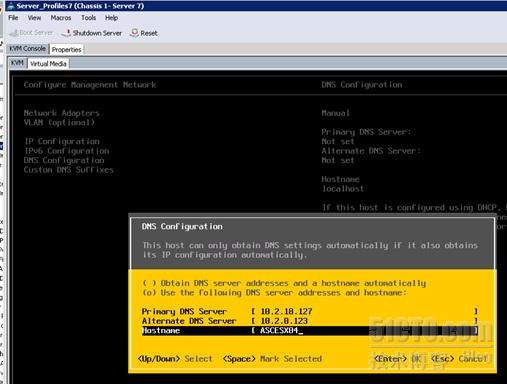
Task: Open the Macros menu
Action: [x=61, y=18]
